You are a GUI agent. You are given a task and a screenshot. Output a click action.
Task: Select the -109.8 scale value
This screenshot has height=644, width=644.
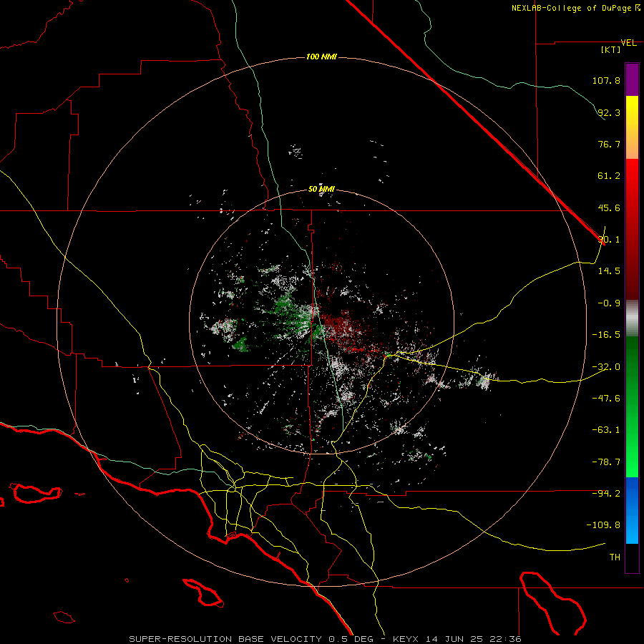[x=604, y=525]
